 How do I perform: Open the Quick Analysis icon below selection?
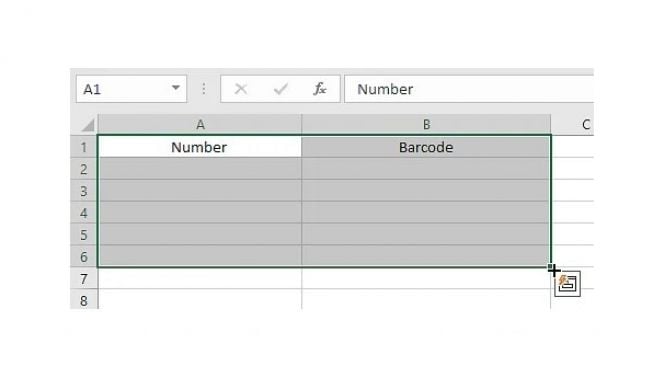coord(568,284)
